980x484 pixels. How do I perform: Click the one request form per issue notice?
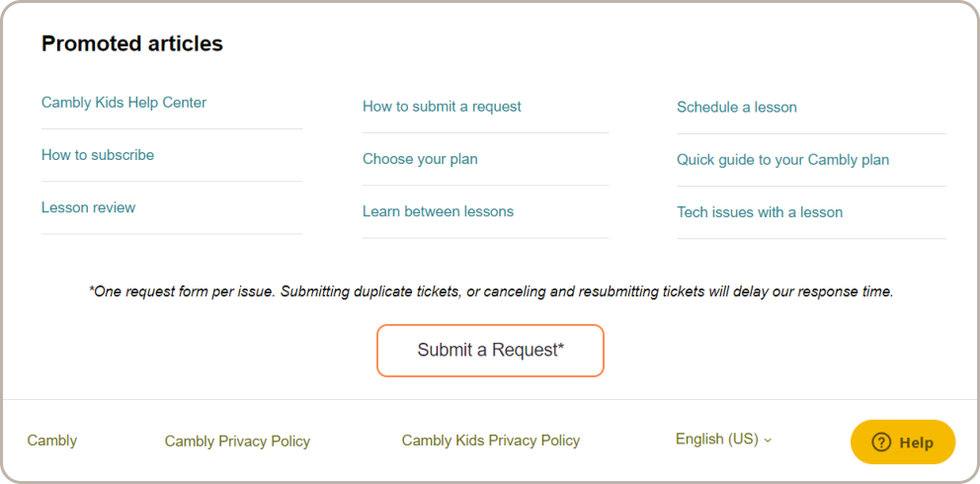pyautogui.click(x=491, y=292)
